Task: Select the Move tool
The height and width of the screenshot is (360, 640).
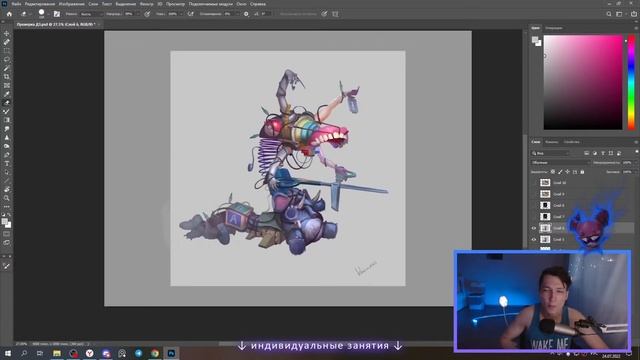Action: click(x=7, y=33)
